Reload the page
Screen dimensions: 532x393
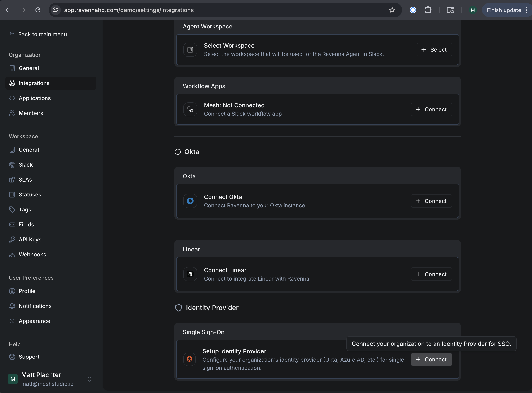[x=38, y=10]
